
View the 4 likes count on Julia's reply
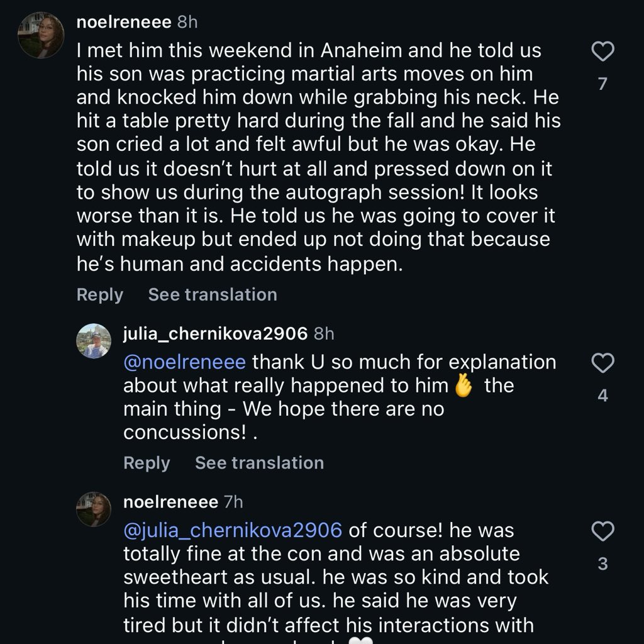point(602,396)
